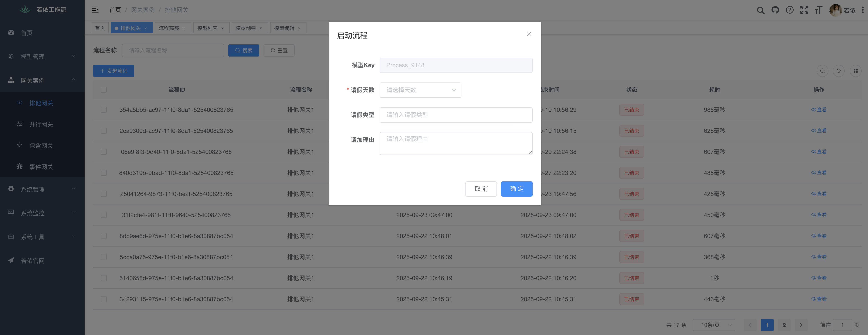Image resolution: width=868 pixels, height=335 pixels.
Task: Click the 搜索 button
Action: coord(244,50)
